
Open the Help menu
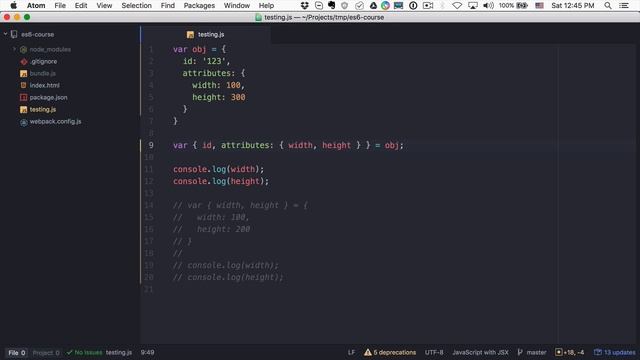coord(266,5)
